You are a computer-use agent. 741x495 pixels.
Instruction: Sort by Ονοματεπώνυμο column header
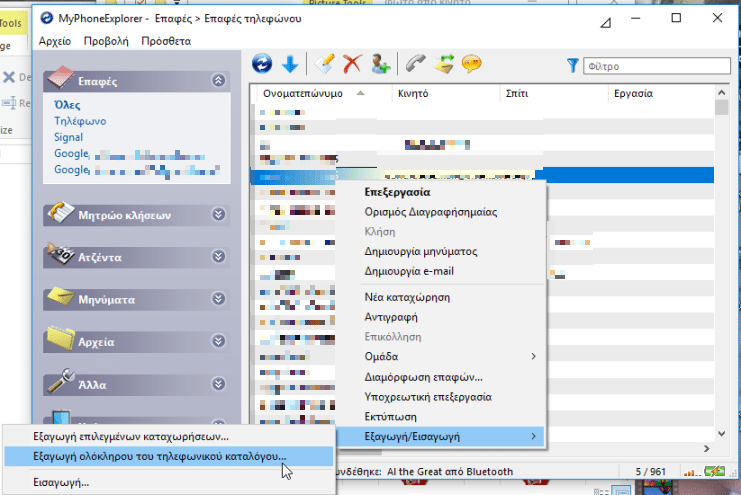pos(322,93)
